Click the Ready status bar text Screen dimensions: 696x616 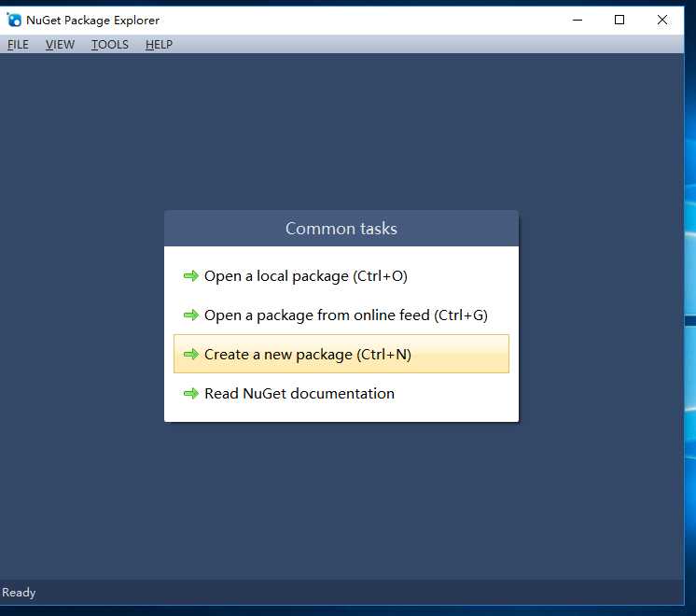(x=19, y=593)
